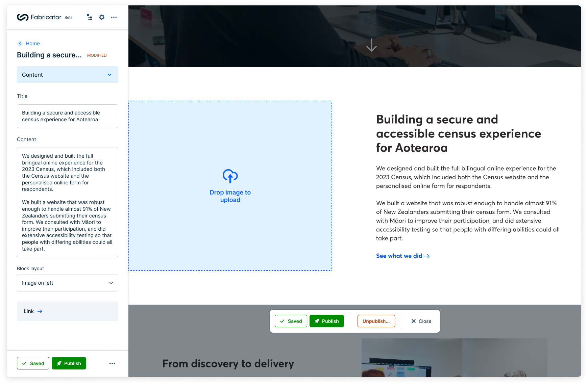Click the down arrow in hero banner
588x385 pixels.
(x=371, y=45)
